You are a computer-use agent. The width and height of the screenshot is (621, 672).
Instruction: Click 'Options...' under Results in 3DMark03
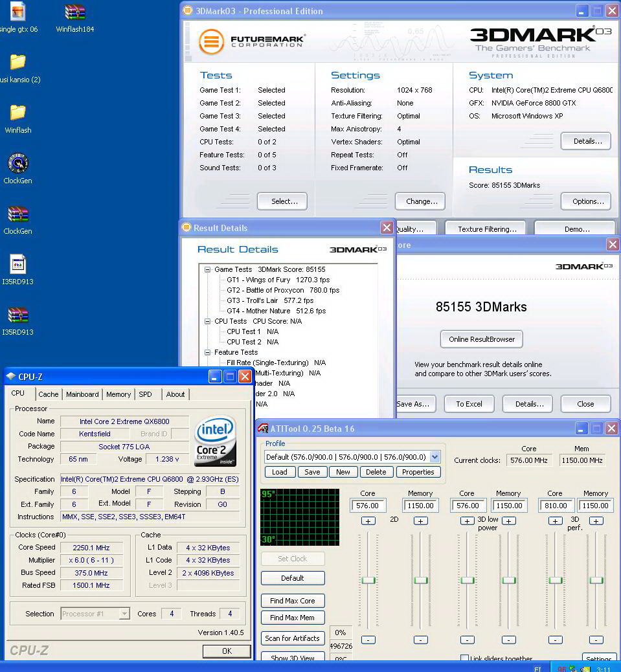[586, 201]
